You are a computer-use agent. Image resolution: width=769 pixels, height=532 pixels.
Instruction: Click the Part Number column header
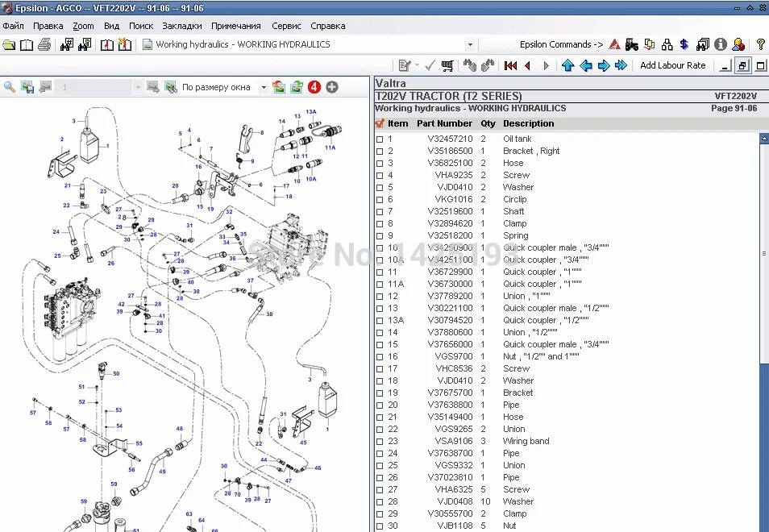(444, 123)
